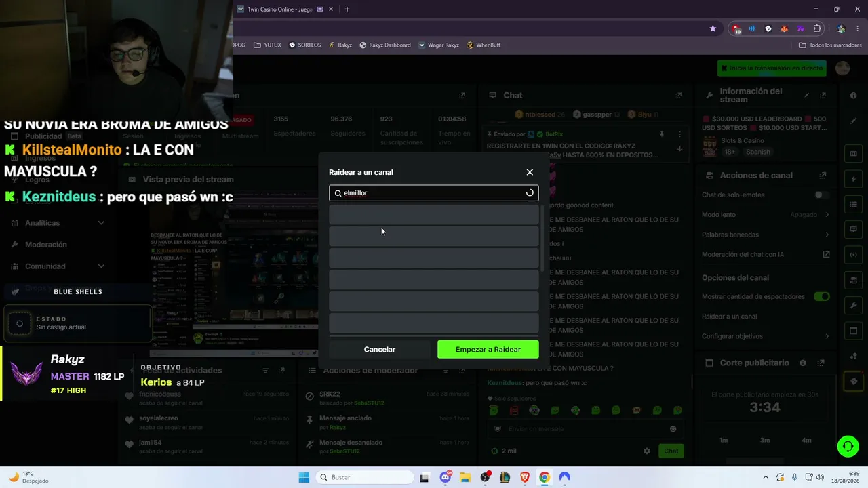The height and width of the screenshot is (488, 868).
Task: Open the Chrome three-dot menu
Action: tap(858, 28)
